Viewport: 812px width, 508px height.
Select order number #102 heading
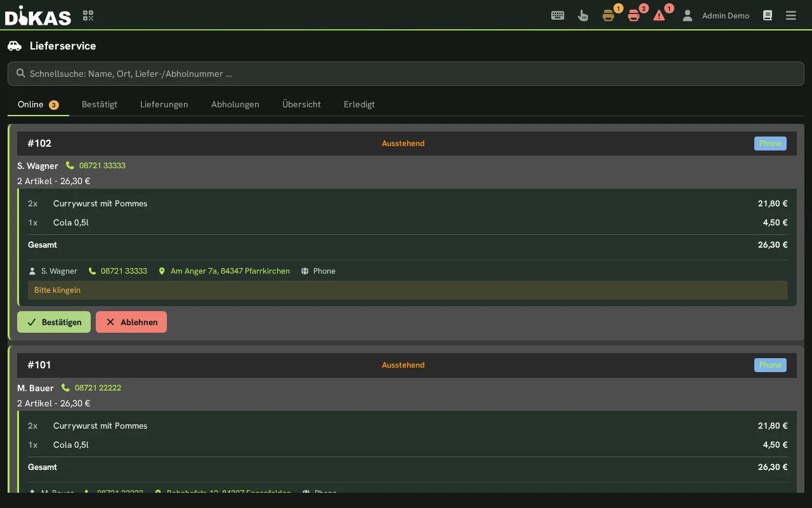click(x=39, y=144)
